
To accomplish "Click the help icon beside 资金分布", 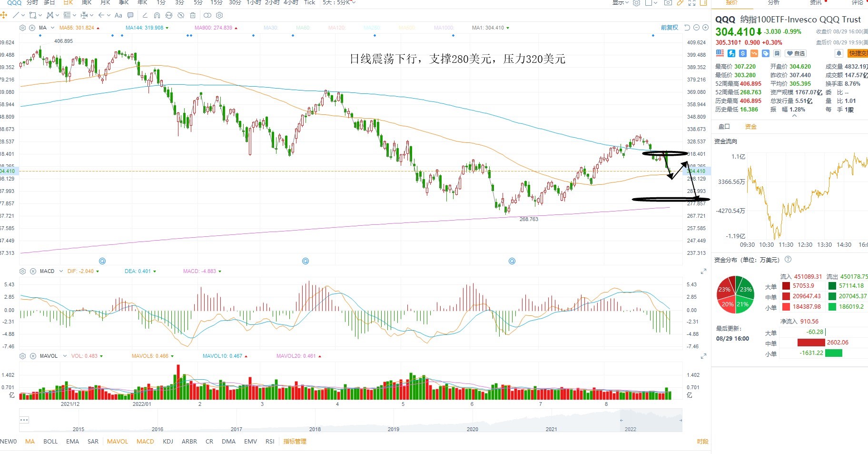I will point(788,260).
